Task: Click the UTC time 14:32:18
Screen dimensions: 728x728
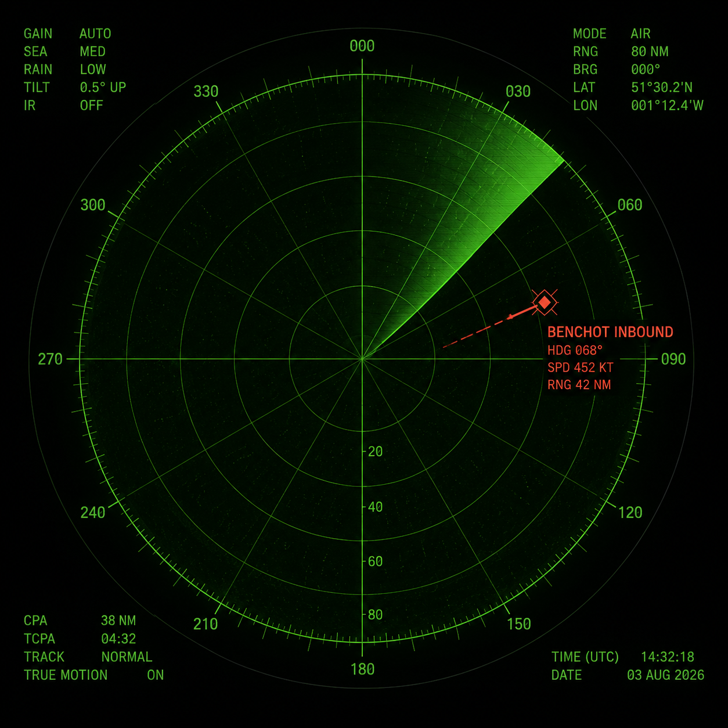Action: (667, 657)
